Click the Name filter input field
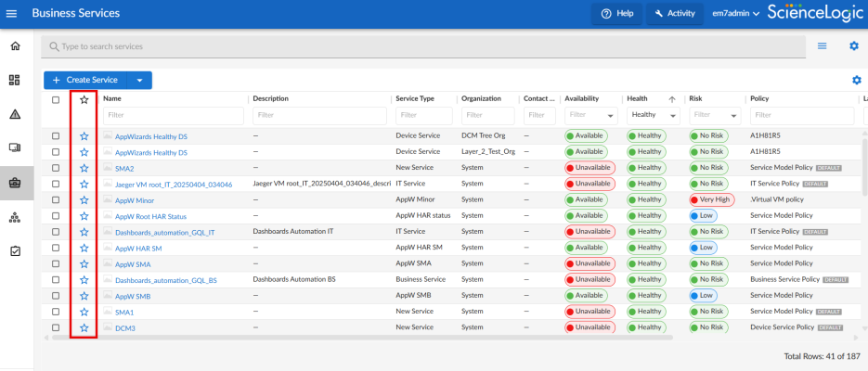Image resolution: width=868 pixels, height=371 pixels. click(173, 115)
